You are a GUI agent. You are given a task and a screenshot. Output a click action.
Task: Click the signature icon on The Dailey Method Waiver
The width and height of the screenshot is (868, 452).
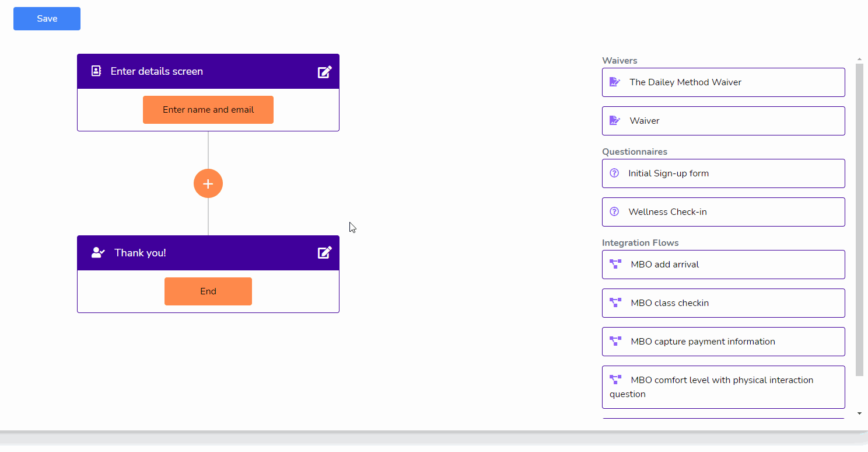(615, 82)
